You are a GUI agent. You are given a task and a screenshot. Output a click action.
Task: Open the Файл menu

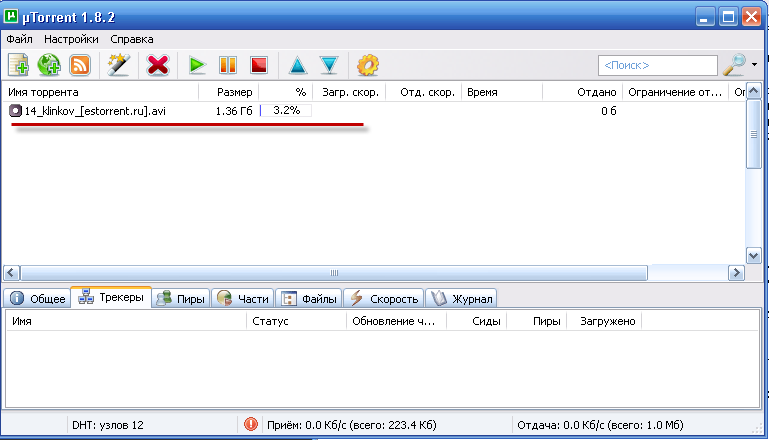(x=19, y=39)
